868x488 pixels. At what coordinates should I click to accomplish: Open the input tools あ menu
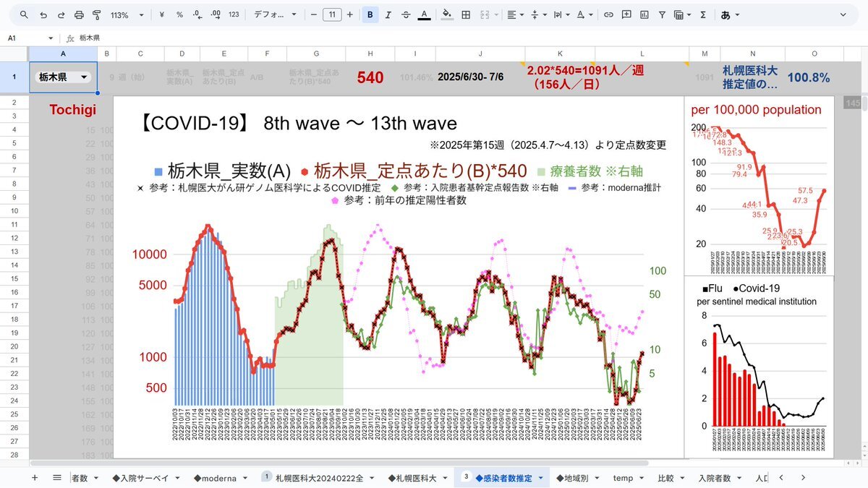pyautogui.click(x=730, y=14)
